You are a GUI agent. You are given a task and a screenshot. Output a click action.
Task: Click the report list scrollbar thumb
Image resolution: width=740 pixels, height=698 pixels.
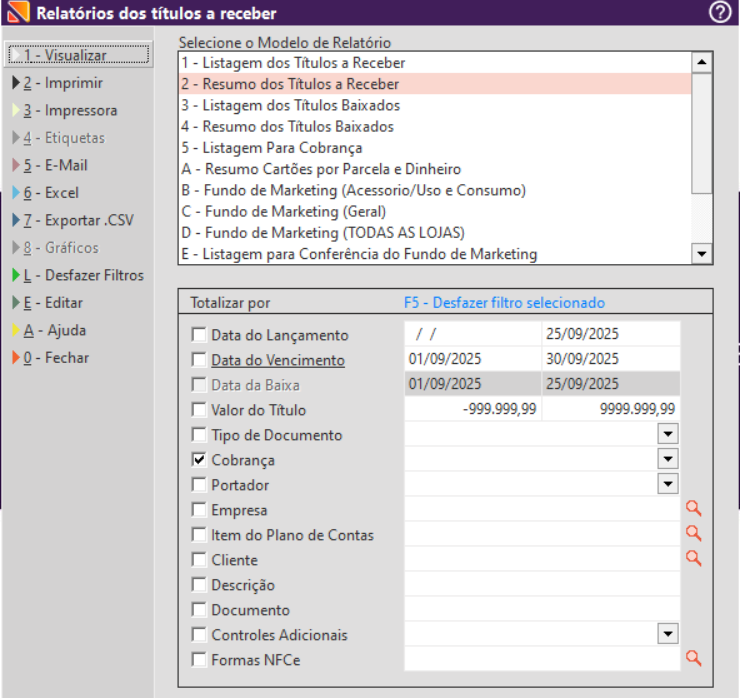click(x=702, y=133)
